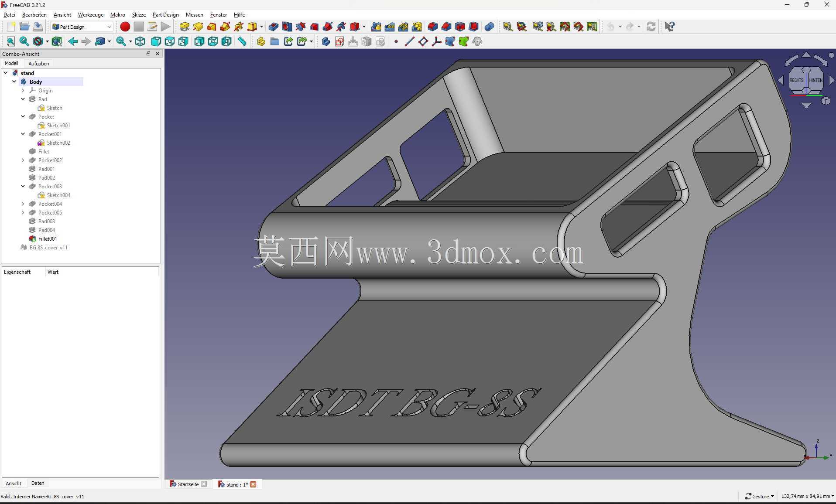Choose the Subtractive pipe icon
Image resolution: width=836 pixels, height=504 pixels.
tap(328, 27)
